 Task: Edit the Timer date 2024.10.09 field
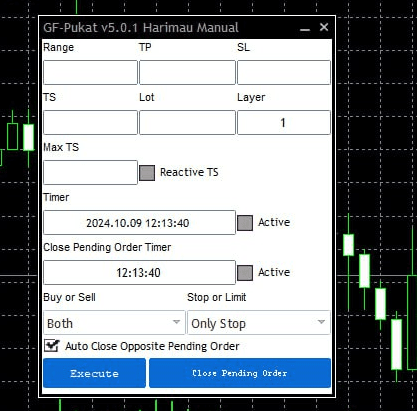[139, 222]
